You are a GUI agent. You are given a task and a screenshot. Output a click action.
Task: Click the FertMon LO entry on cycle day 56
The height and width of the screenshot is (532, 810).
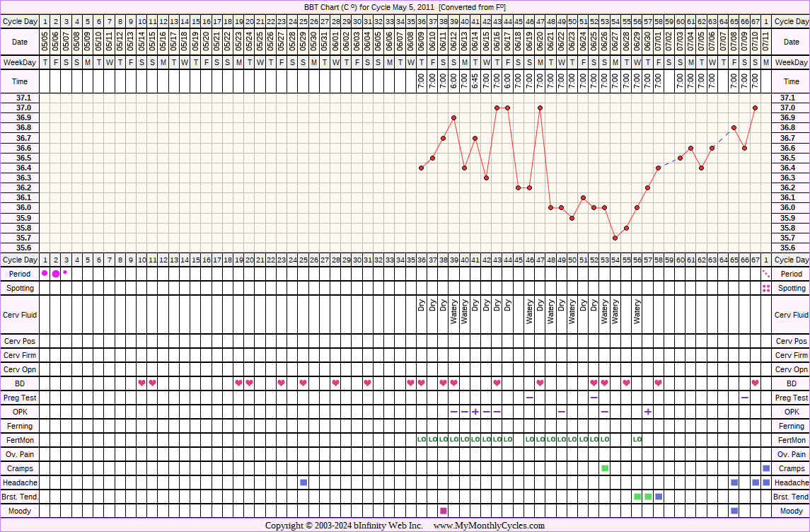pyautogui.click(x=637, y=440)
